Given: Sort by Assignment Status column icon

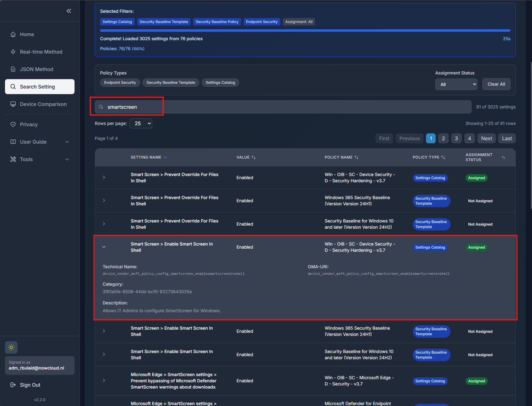Looking at the screenshot, I should point(503,157).
